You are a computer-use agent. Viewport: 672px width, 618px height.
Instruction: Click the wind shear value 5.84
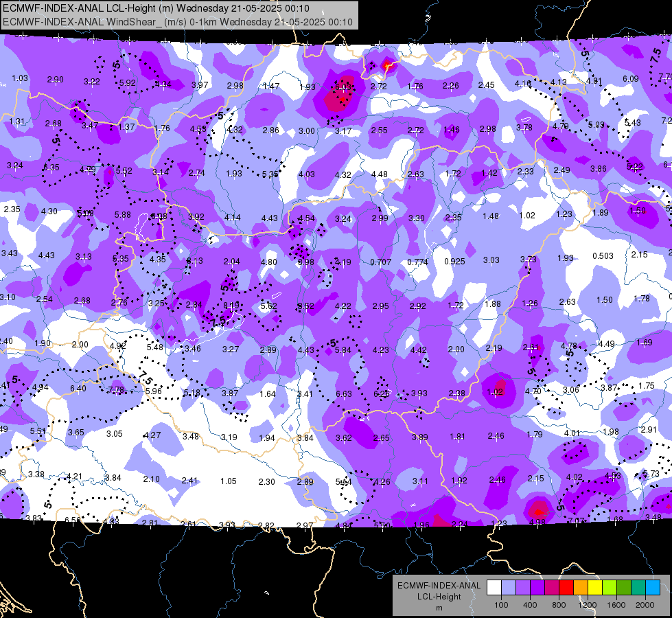tap(343, 350)
